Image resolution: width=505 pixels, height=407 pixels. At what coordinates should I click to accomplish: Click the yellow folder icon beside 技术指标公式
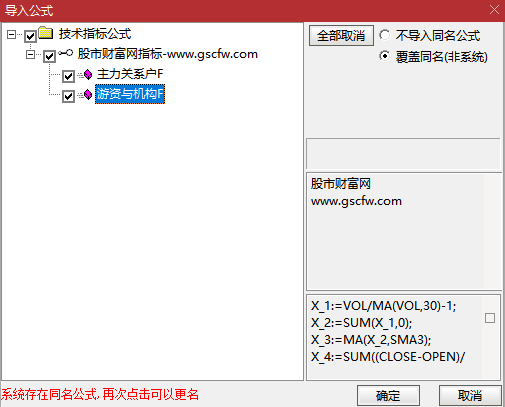(46, 33)
